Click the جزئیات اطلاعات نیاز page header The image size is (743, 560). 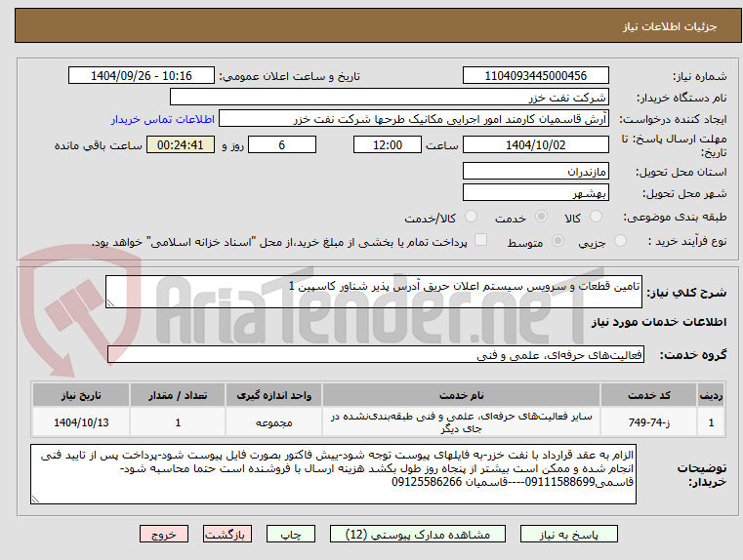(670, 26)
